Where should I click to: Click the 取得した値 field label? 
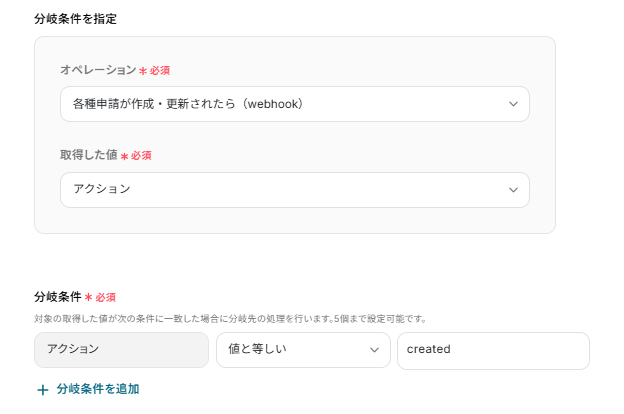[88, 155]
